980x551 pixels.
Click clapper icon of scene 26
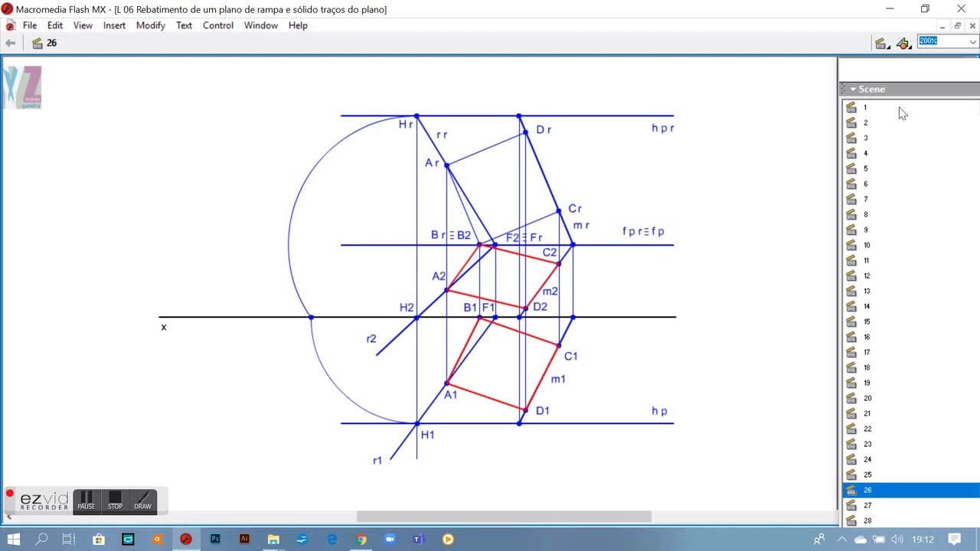(851, 490)
